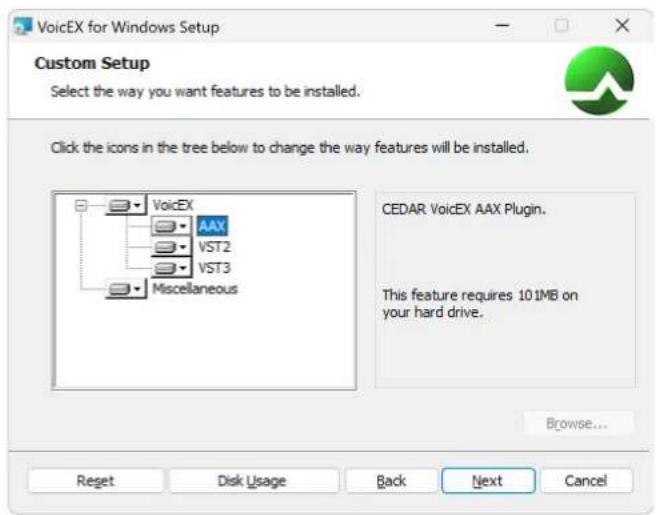The width and height of the screenshot is (656, 515).
Task: Click the green CEDAR logo
Action: tap(599, 80)
